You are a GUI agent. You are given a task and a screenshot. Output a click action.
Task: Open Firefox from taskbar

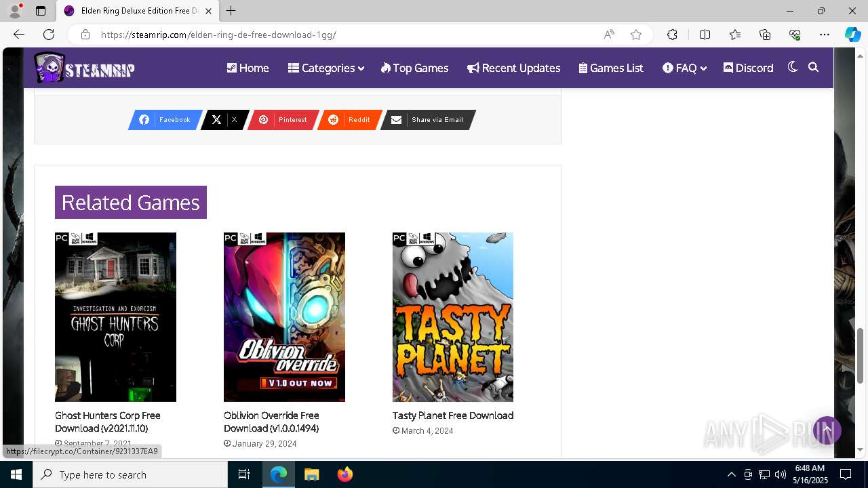click(x=344, y=474)
